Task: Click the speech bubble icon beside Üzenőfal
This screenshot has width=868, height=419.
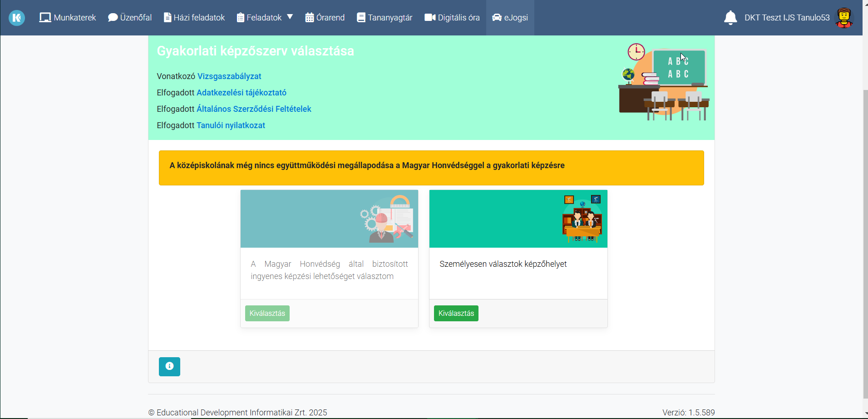Action: 113,18
